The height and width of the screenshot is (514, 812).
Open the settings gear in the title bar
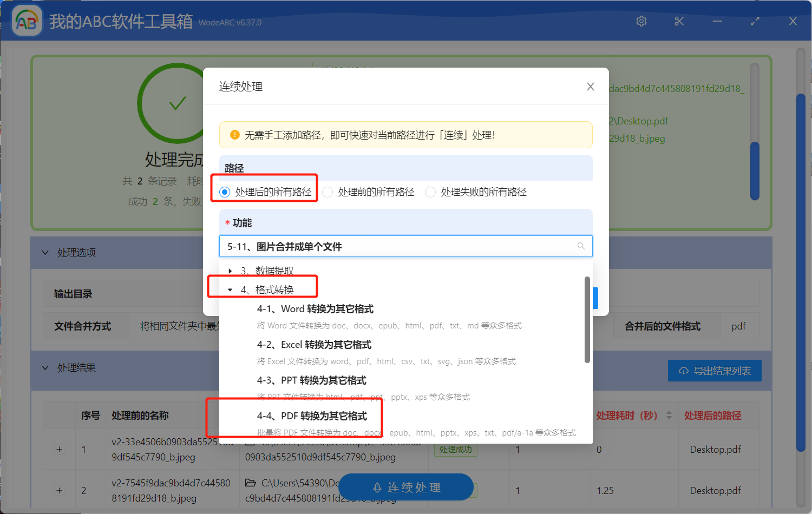click(641, 21)
